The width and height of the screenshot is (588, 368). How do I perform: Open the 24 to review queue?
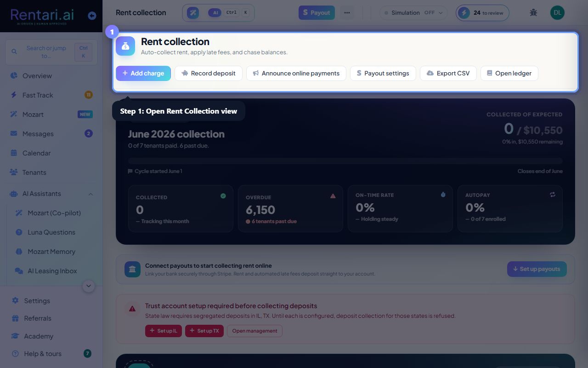pyautogui.click(x=482, y=12)
